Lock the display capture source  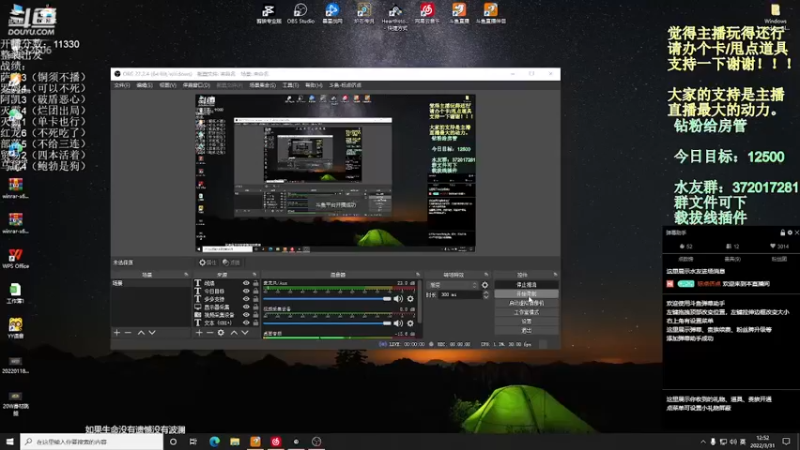pos(256,307)
